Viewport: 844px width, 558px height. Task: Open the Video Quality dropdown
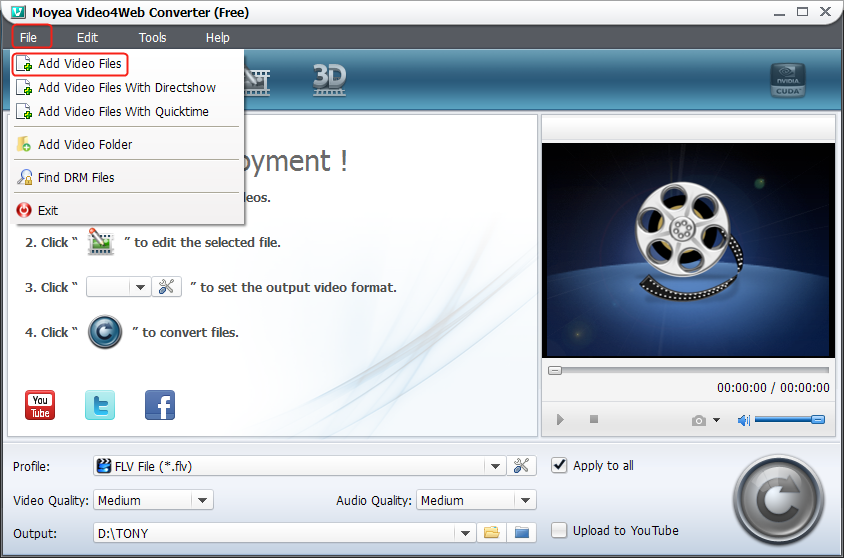[153, 500]
